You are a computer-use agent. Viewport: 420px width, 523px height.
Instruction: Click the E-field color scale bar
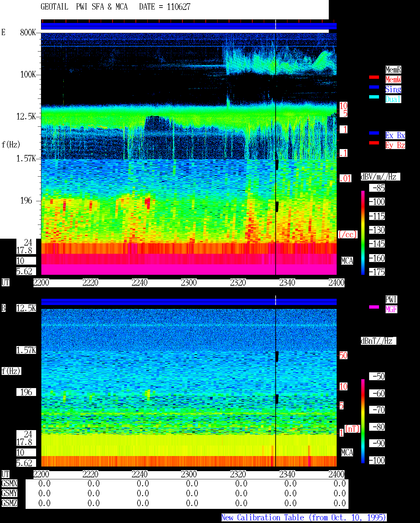coord(363,233)
